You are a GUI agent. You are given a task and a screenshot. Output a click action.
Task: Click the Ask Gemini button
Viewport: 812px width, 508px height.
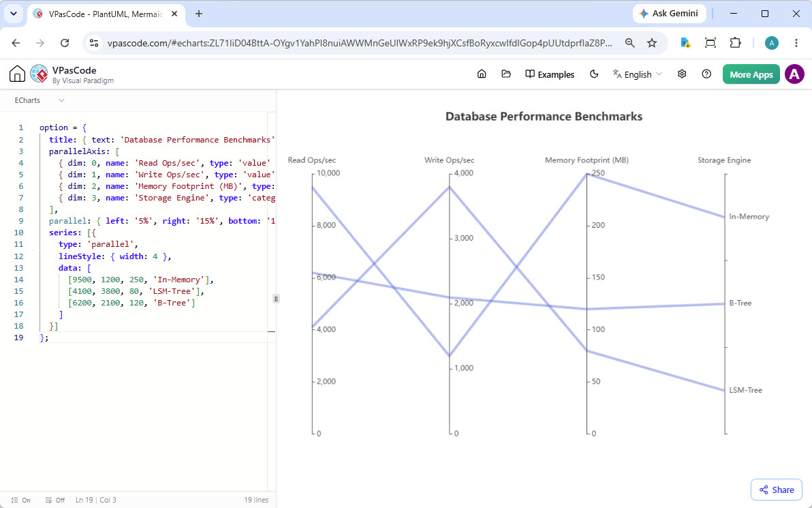click(x=669, y=14)
